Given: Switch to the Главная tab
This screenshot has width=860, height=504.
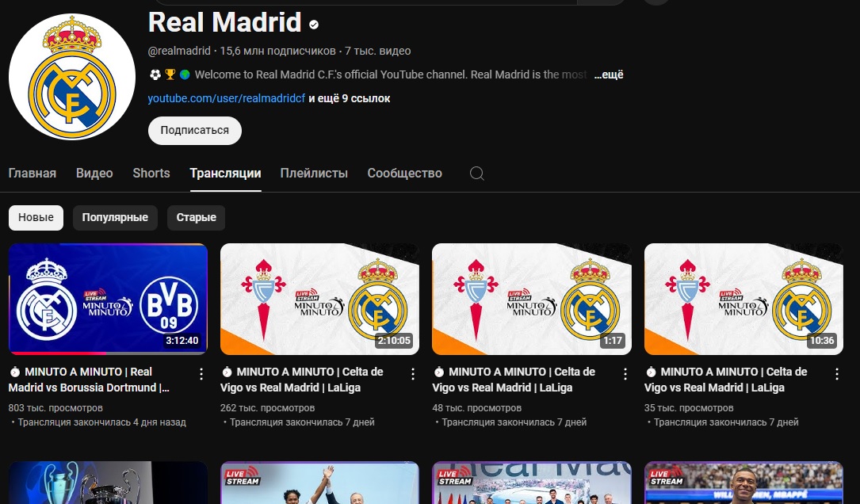Looking at the screenshot, I should 32,174.
